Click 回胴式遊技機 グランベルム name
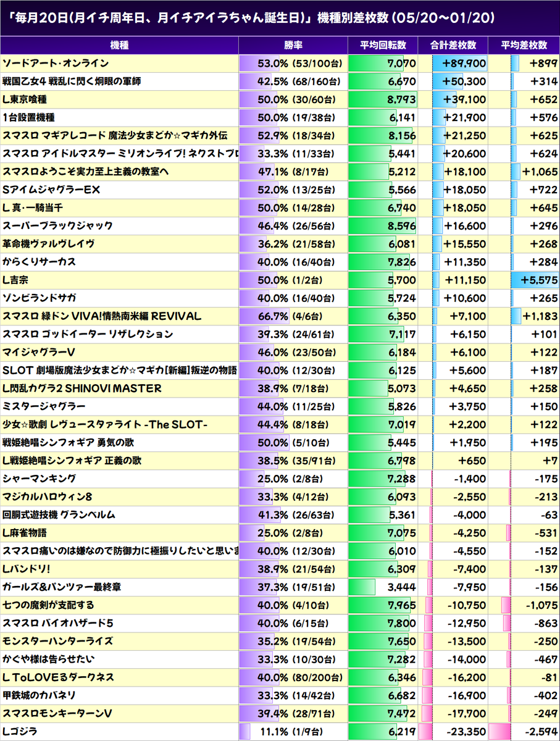560x741 pixels. click(x=59, y=514)
